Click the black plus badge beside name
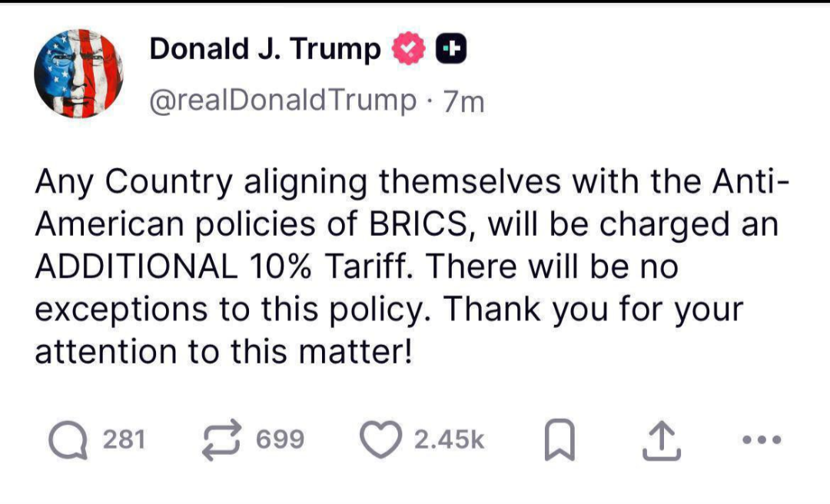The width and height of the screenshot is (830, 504). [452, 50]
